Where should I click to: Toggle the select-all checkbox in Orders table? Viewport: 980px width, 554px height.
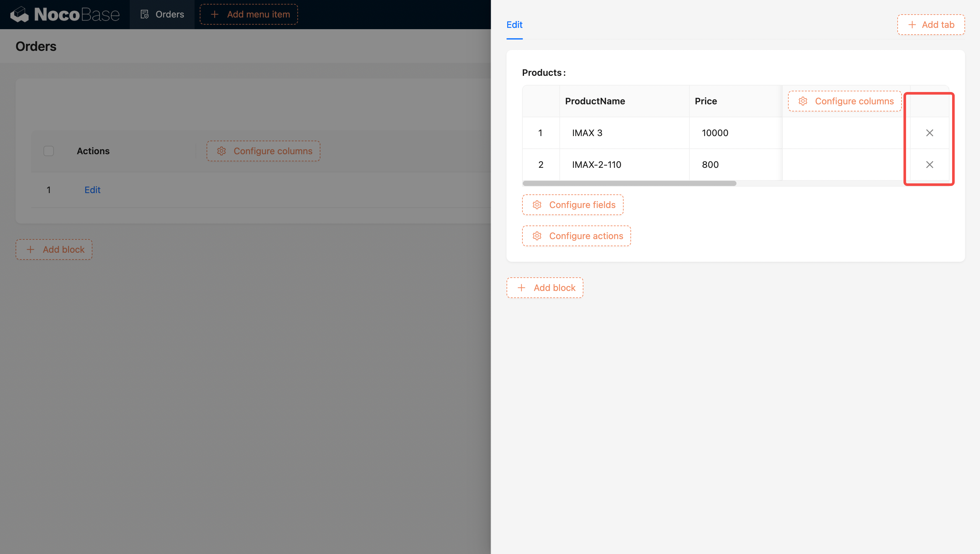pyautogui.click(x=49, y=151)
